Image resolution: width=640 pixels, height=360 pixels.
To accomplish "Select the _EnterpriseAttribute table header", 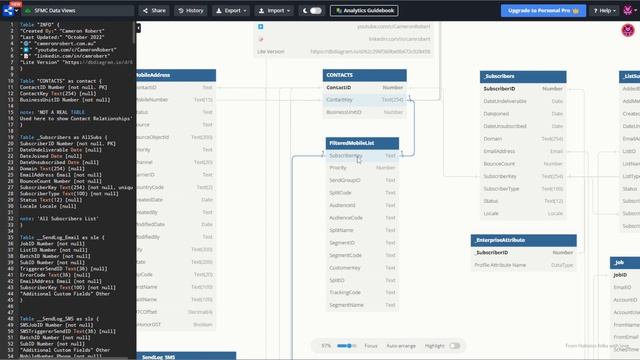I will point(523,240).
